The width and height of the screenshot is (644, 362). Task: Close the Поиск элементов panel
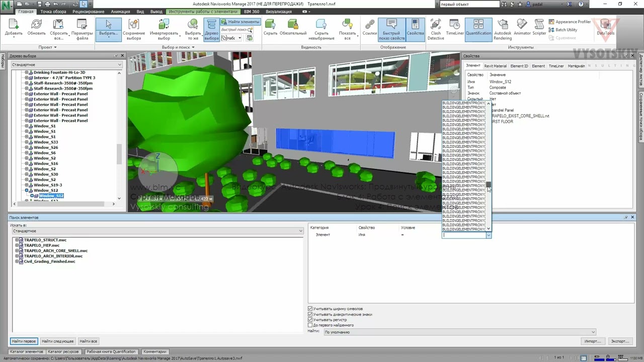click(x=632, y=217)
